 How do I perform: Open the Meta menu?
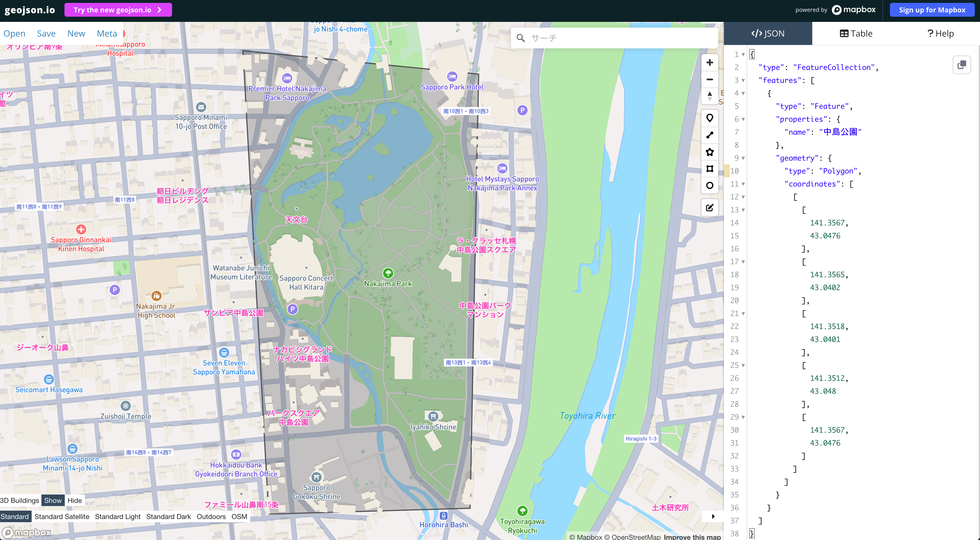(x=107, y=33)
